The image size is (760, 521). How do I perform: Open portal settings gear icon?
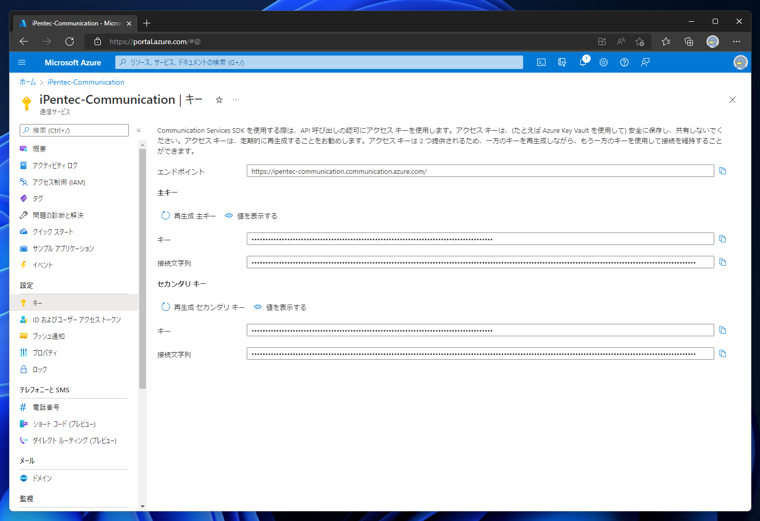(603, 63)
